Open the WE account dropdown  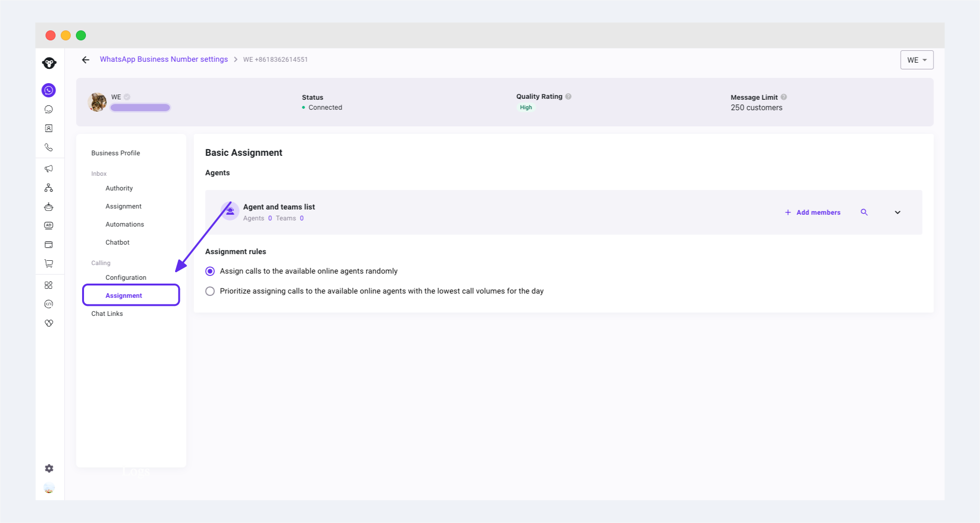(x=916, y=60)
